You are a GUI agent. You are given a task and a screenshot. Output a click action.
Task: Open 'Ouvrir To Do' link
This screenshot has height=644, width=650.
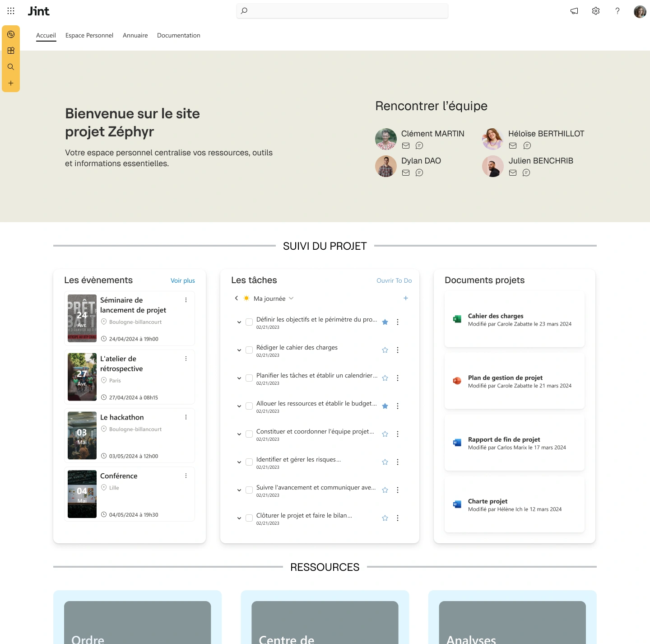pyautogui.click(x=394, y=280)
